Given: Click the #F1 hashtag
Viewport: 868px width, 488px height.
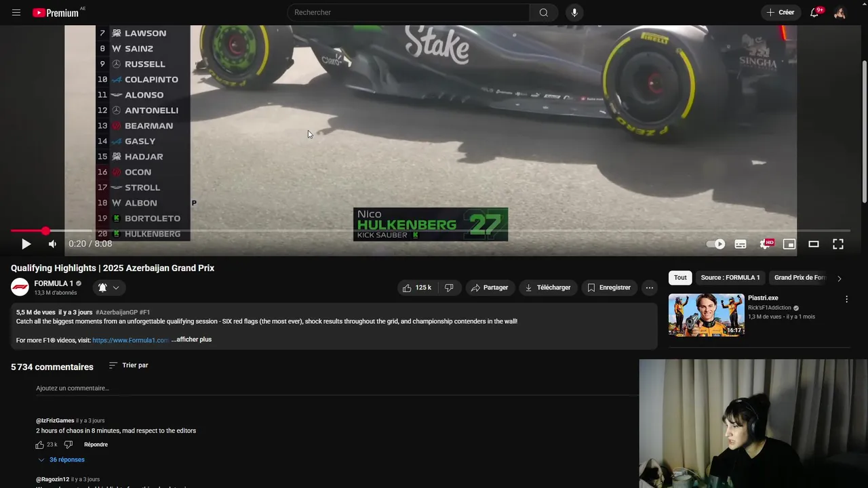Looking at the screenshot, I should (144, 312).
